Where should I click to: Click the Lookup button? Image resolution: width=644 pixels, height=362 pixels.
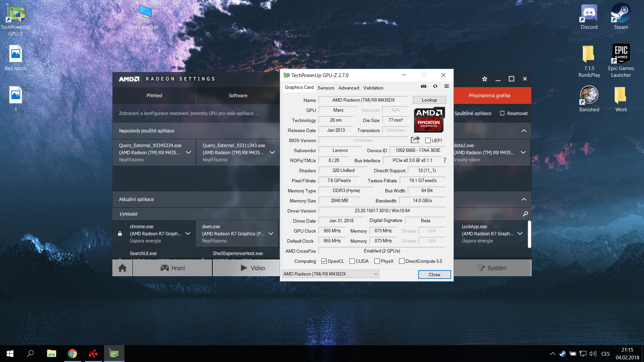click(429, 100)
